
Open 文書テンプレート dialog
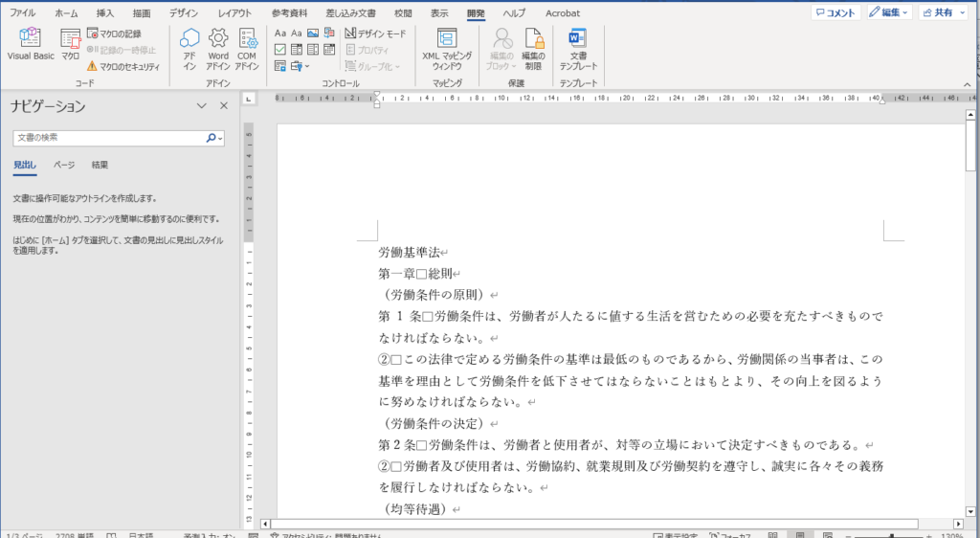(578, 49)
